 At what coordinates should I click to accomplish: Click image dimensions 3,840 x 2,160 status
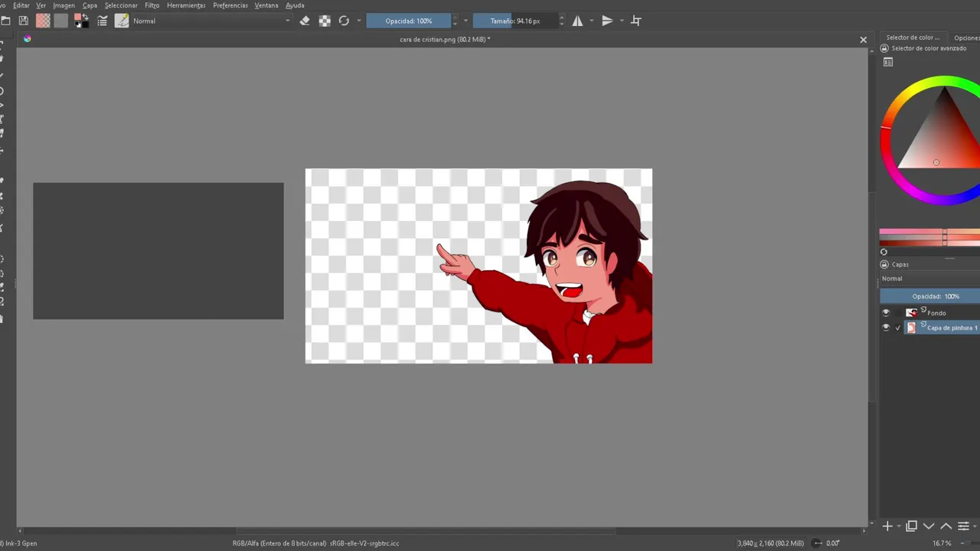770,543
